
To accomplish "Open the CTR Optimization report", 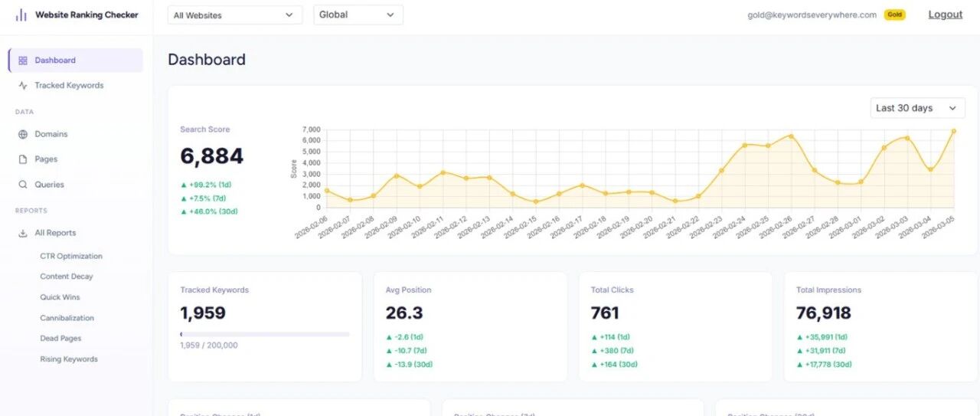I will [x=71, y=257].
